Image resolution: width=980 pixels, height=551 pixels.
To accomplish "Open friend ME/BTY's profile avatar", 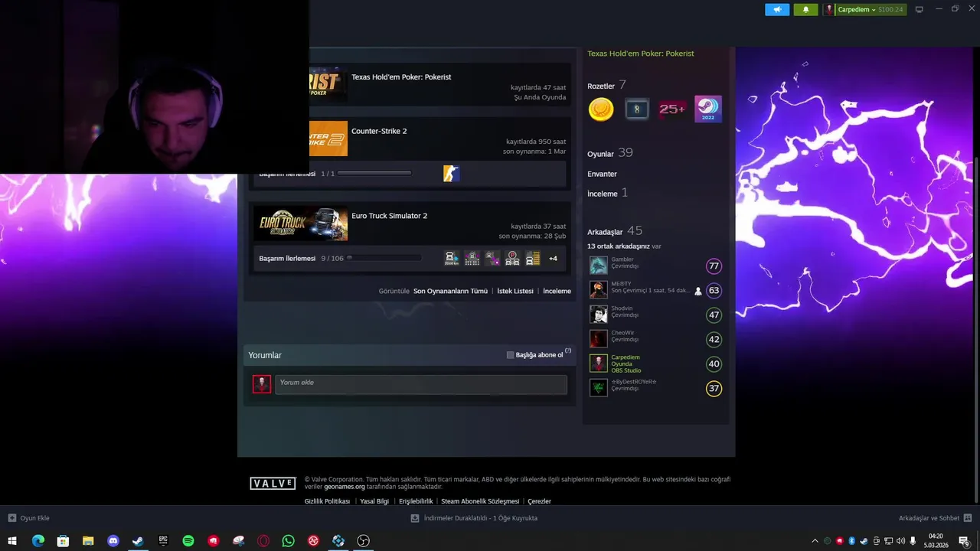I will tap(599, 290).
